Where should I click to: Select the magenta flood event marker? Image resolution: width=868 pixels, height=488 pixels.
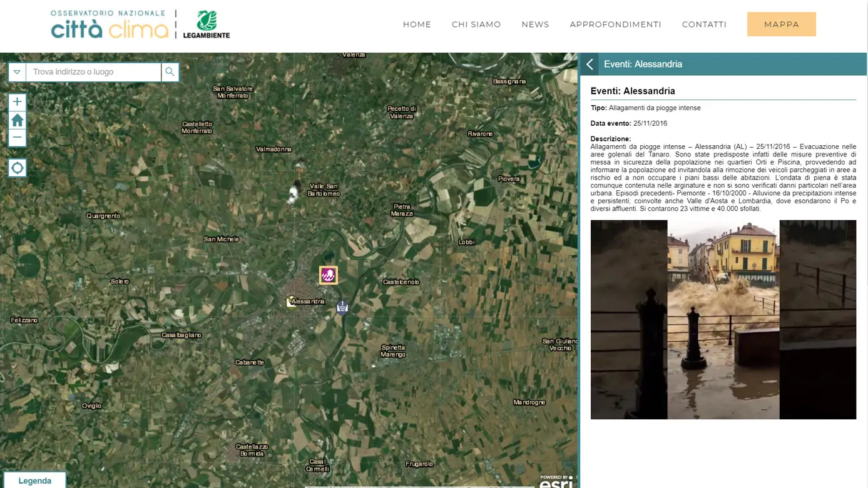pyautogui.click(x=328, y=275)
